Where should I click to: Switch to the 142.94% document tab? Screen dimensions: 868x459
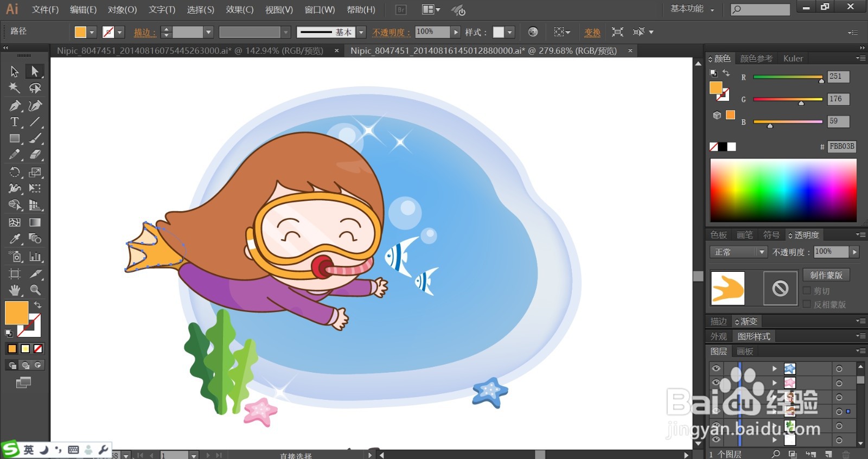tap(190, 50)
